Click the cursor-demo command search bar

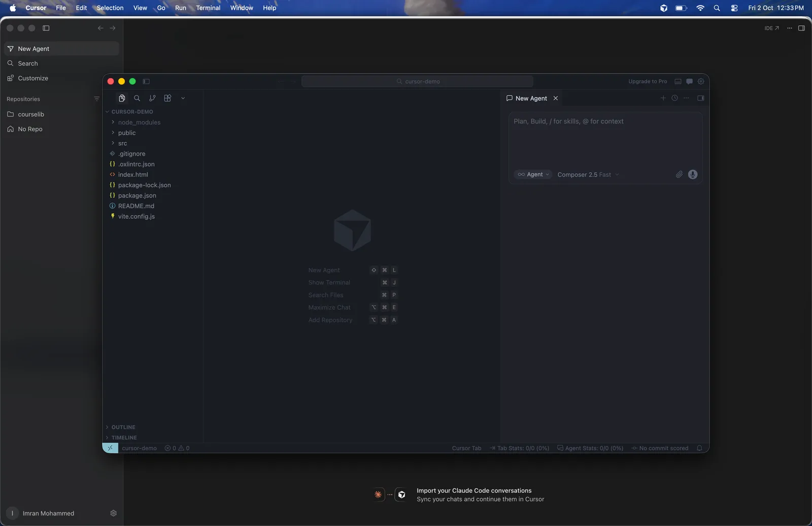coord(417,81)
